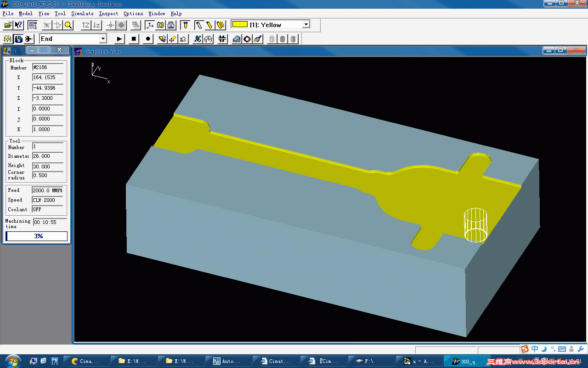Stop the simulation with the square button

click(134, 39)
